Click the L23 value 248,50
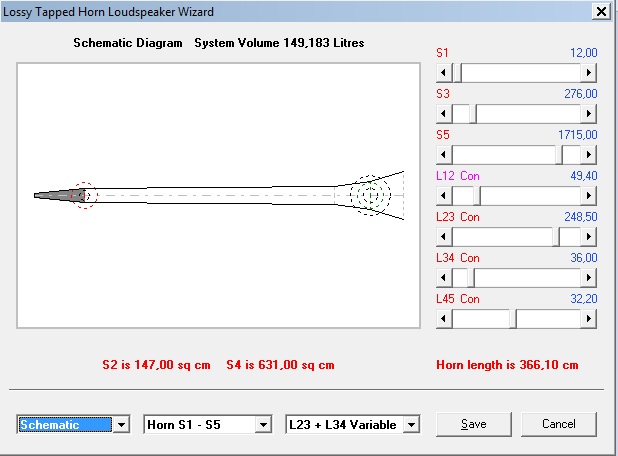 point(581,217)
